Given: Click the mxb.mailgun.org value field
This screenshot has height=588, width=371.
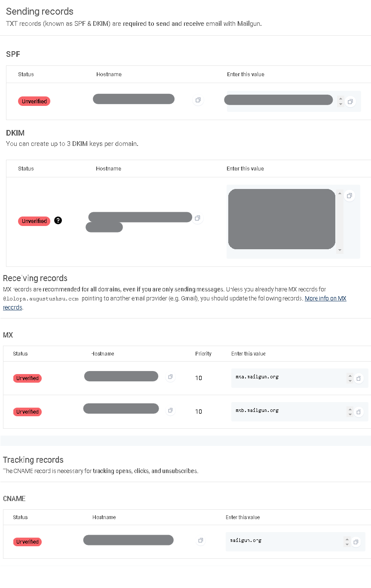Looking at the screenshot, I should point(300,412).
